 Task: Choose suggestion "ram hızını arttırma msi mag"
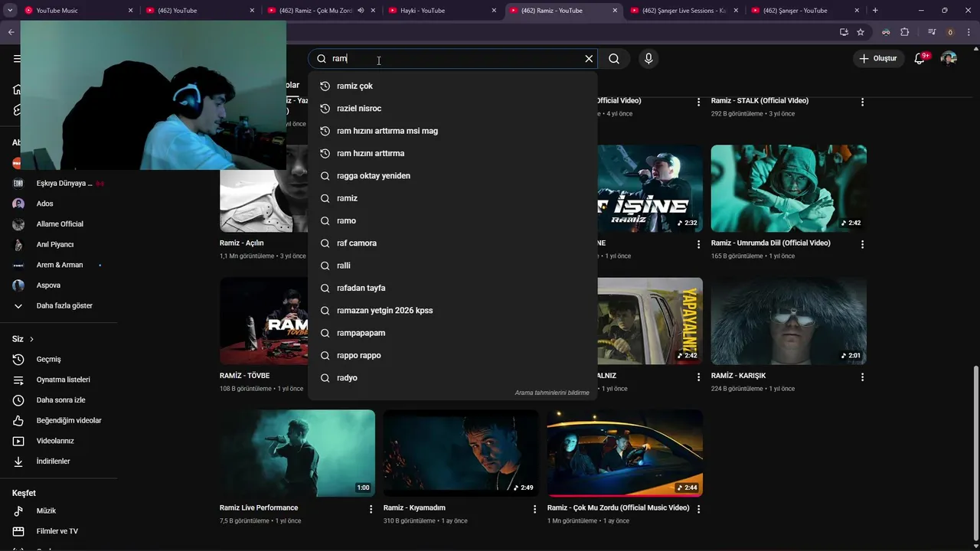click(x=452, y=131)
